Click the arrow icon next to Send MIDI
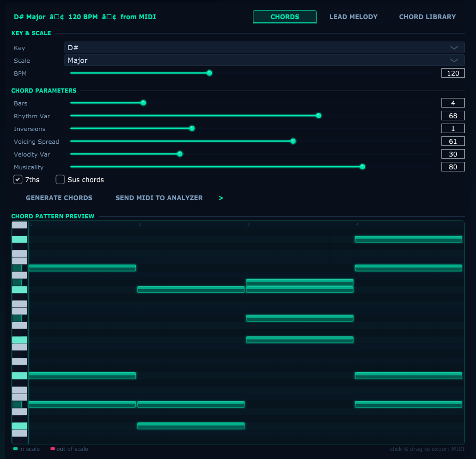 coord(221,198)
